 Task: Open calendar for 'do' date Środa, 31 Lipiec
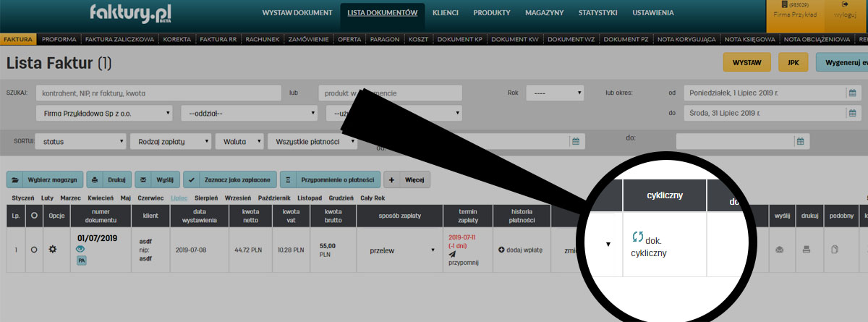[x=853, y=113]
